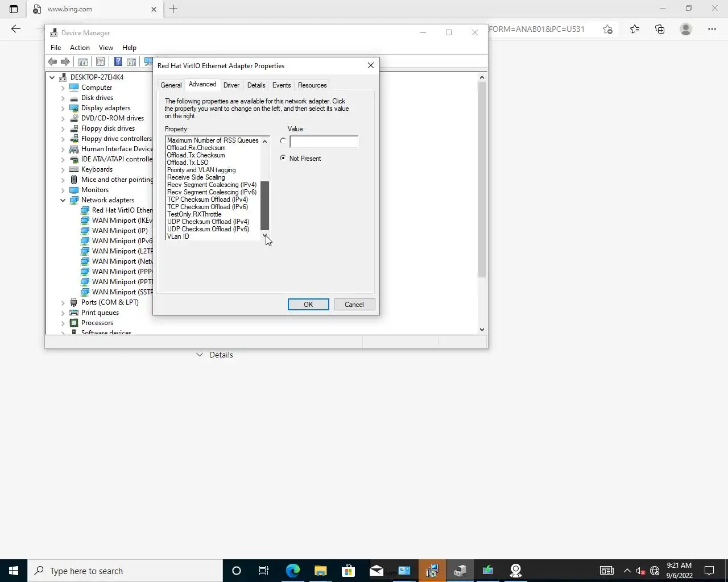
Task: Click the Ports (COM & LPT) icon
Action: pos(74,302)
